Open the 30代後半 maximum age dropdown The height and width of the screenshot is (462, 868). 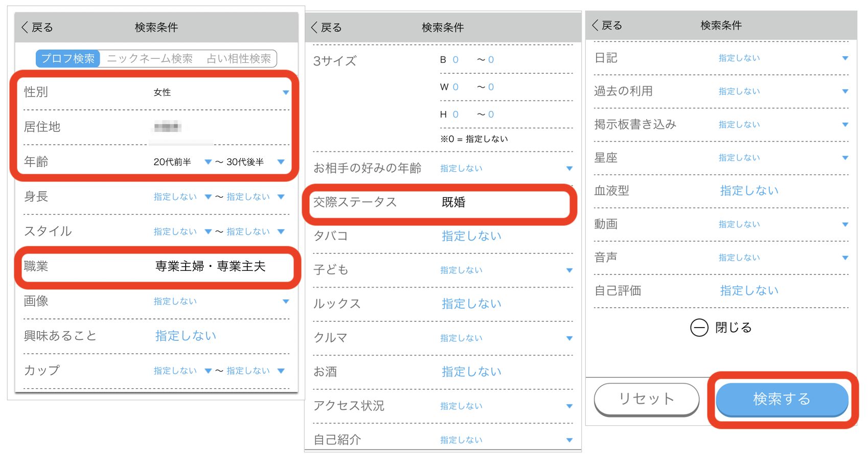(x=281, y=162)
